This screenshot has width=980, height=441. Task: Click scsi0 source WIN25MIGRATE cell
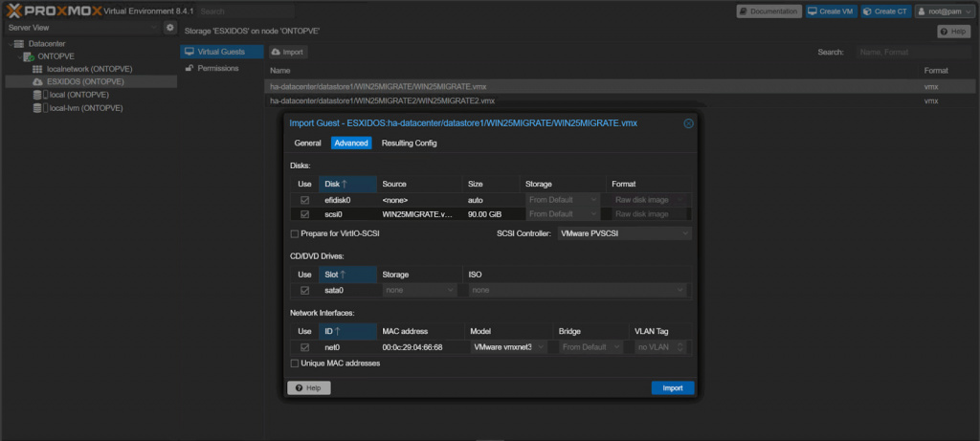pyautogui.click(x=419, y=214)
